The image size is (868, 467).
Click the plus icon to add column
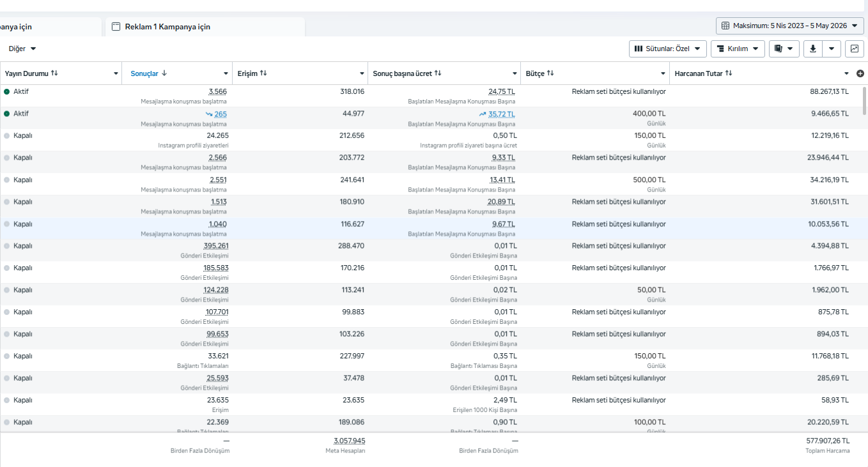pyautogui.click(x=860, y=73)
